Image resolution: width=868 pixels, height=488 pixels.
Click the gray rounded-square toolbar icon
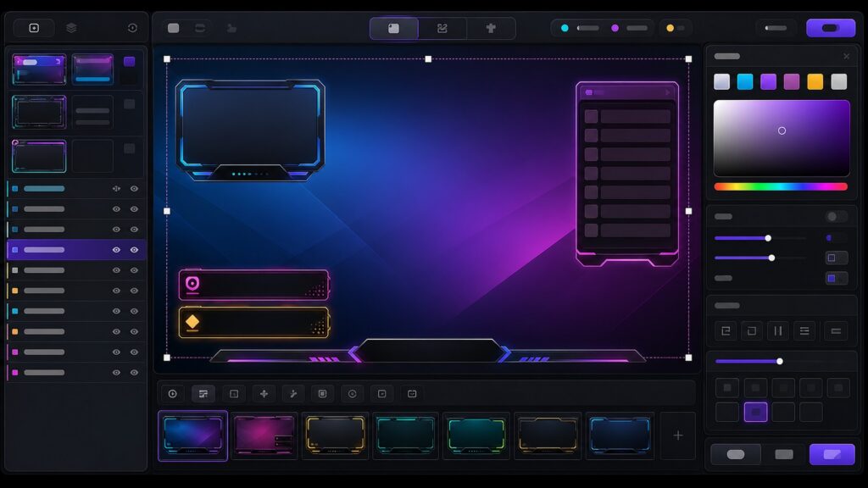coord(173,28)
